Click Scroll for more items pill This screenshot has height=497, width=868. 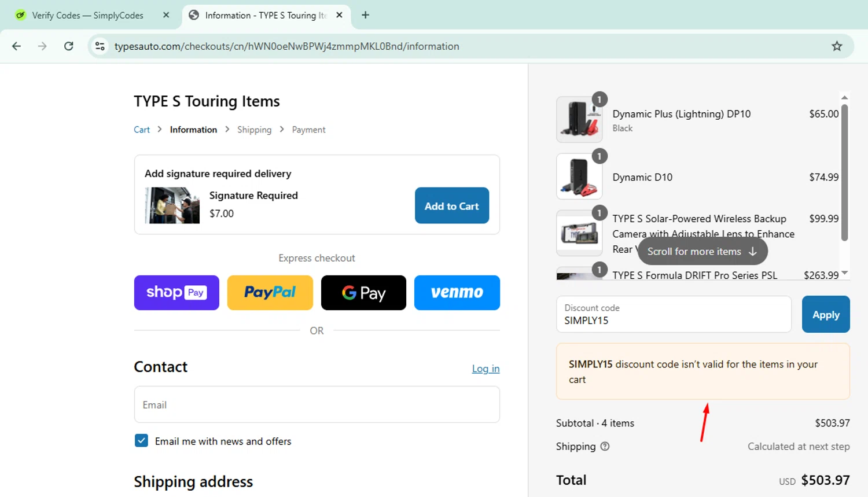pyautogui.click(x=703, y=251)
